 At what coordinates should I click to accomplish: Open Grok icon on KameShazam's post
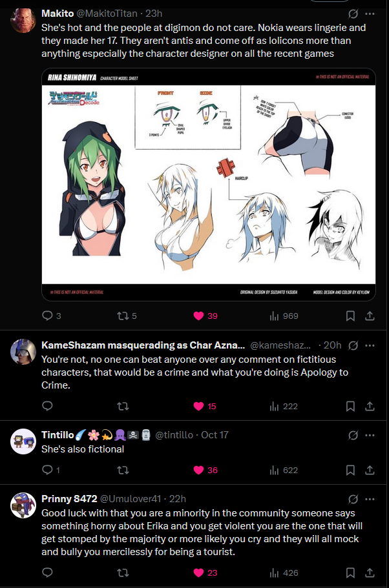pyautogui.click(x=353, y=345)
